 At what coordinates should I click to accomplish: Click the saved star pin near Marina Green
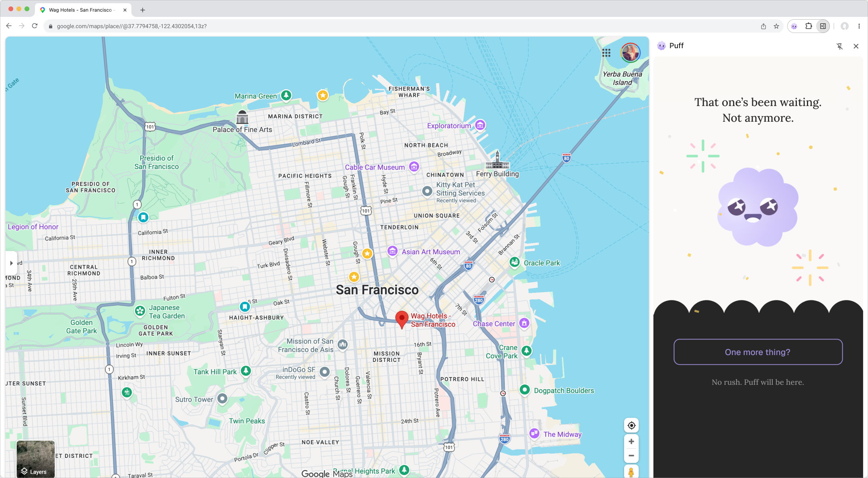(x=323, y=95)
